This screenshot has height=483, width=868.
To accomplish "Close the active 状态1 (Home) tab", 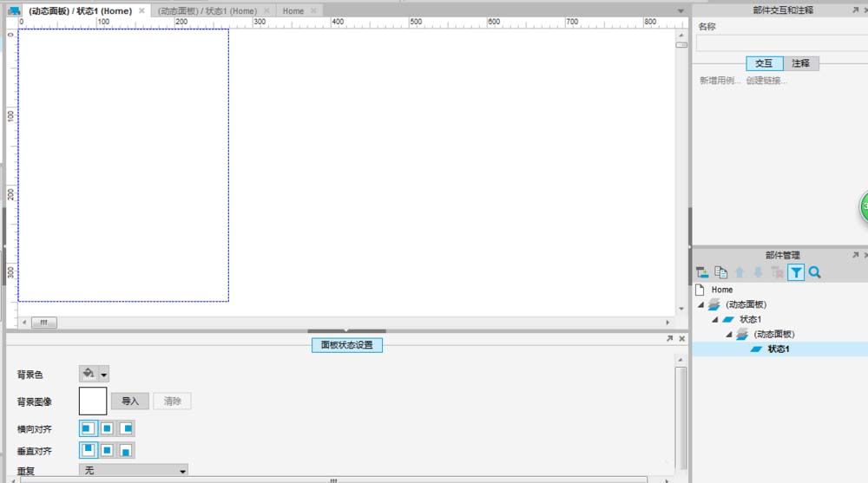I will pos(141,10).
